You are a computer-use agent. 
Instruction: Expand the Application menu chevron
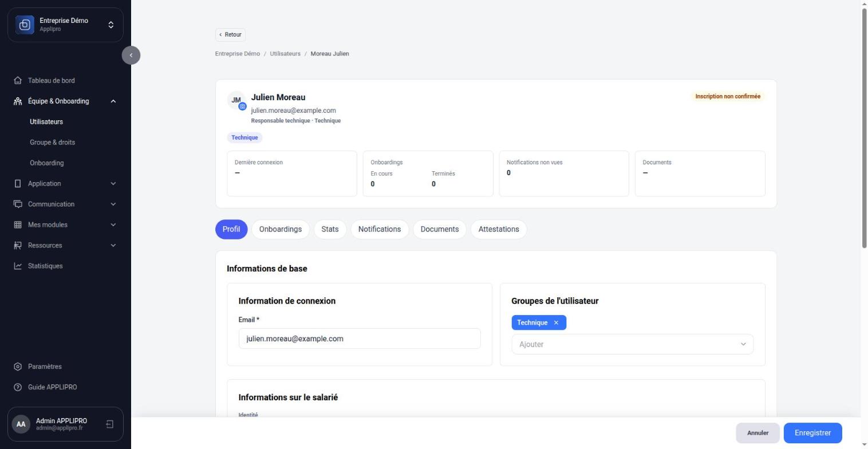coord(113,184)
